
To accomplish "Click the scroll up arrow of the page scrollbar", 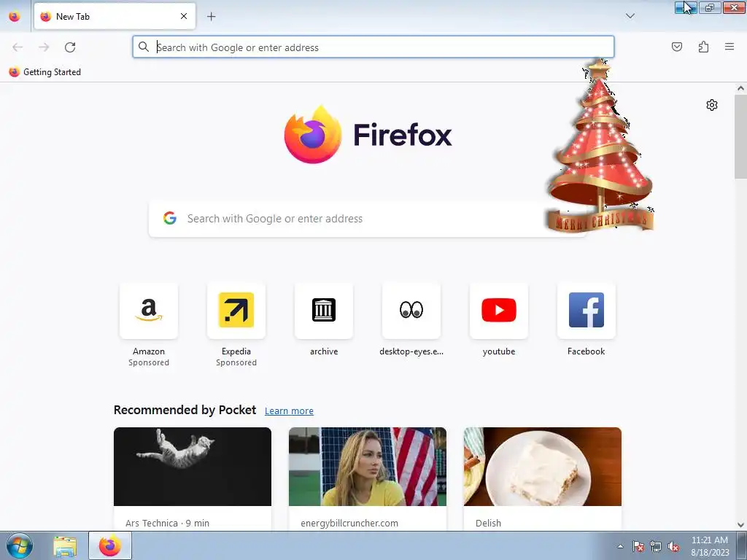I will coord(740,88).
